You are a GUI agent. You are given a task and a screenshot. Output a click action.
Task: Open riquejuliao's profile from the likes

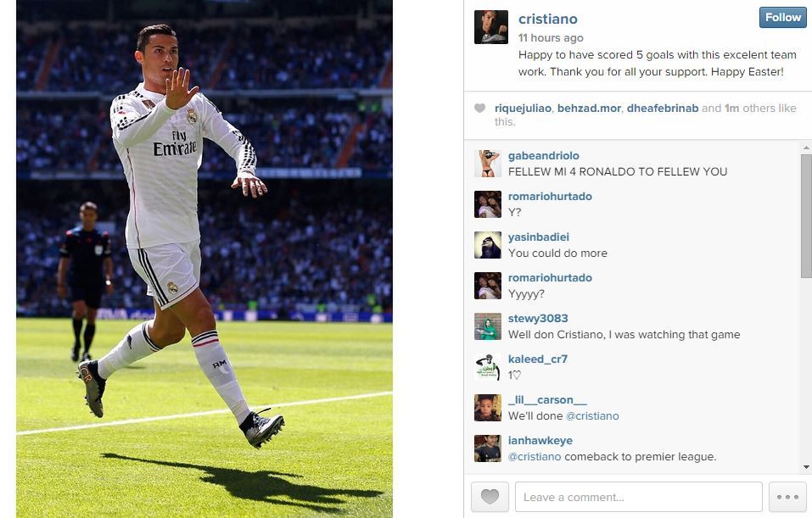pos(523,109)
